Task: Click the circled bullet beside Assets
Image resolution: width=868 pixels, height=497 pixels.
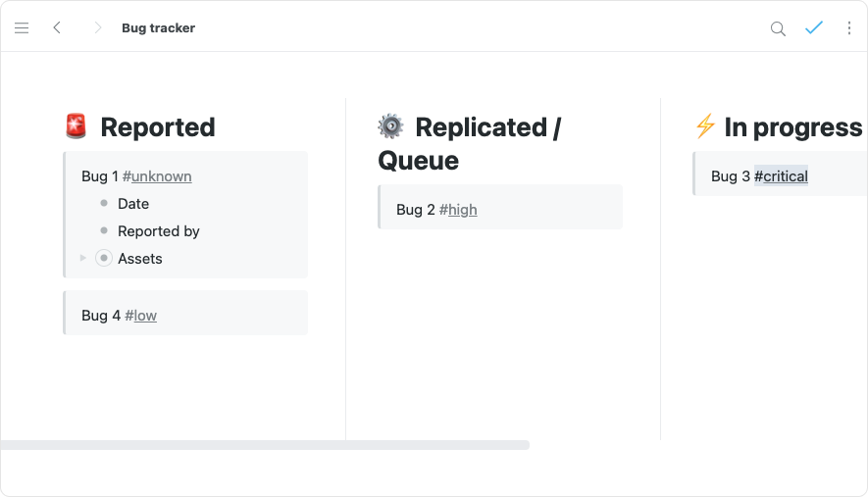Action: coord(104,259)
